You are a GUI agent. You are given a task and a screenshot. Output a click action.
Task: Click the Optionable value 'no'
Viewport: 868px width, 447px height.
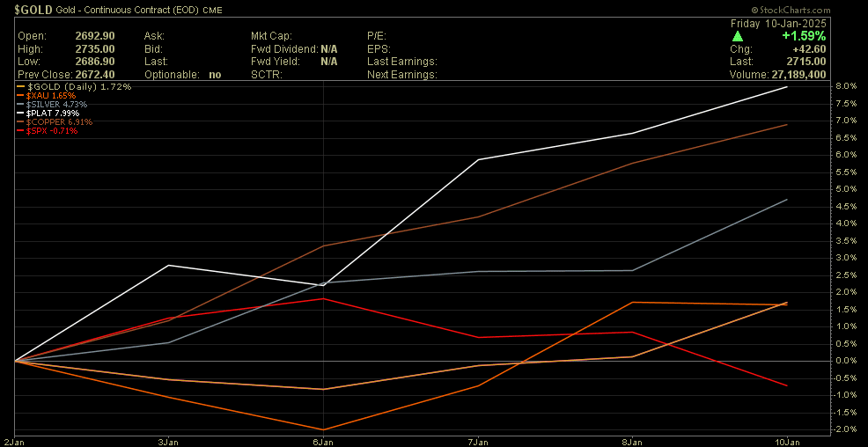tap(215, 74)
